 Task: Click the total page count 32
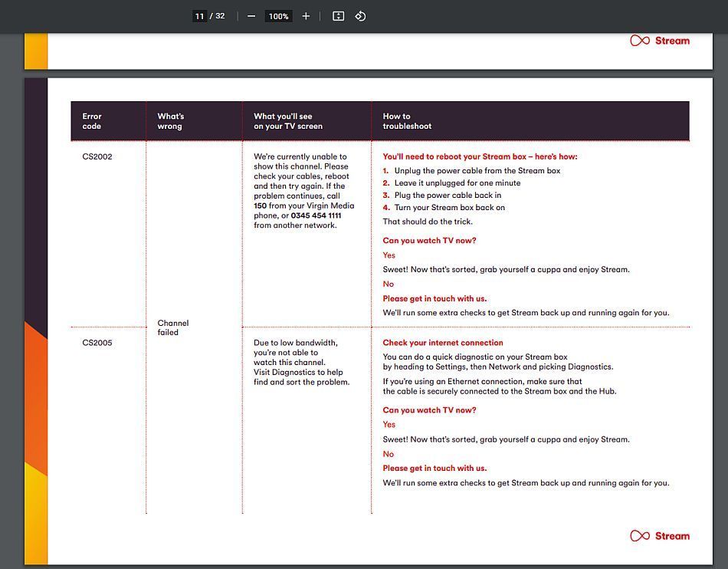point(221,16)
